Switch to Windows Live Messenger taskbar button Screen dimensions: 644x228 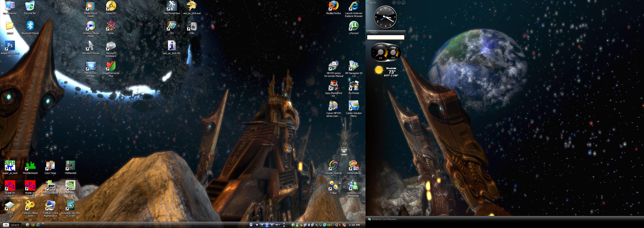pos(383,219)
